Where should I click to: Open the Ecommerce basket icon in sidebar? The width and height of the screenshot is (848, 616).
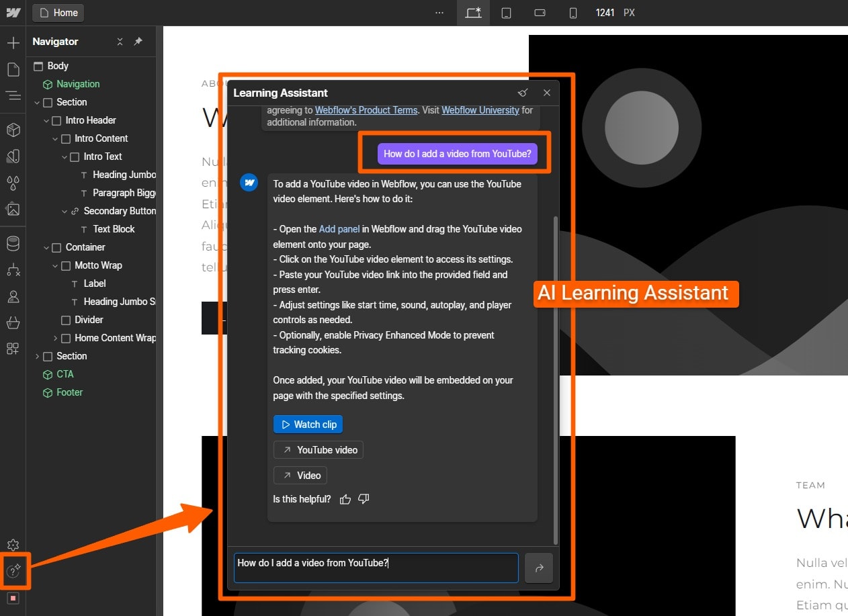13,322
